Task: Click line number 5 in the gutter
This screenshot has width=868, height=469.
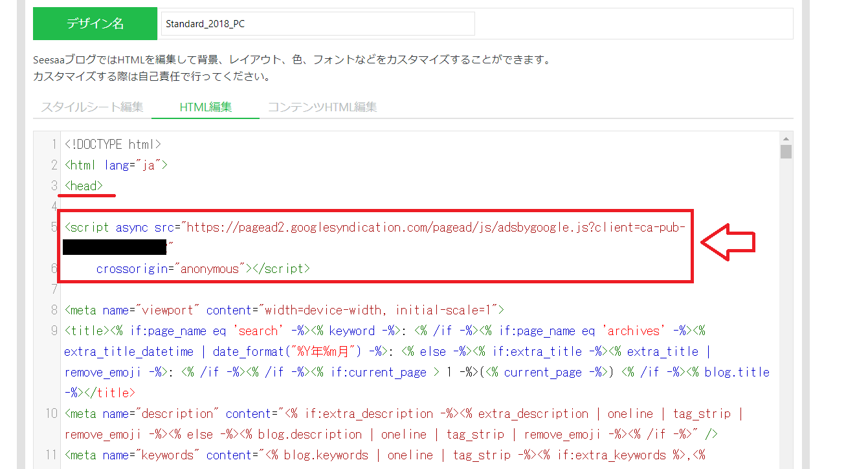Action: (x=54, y=227)
